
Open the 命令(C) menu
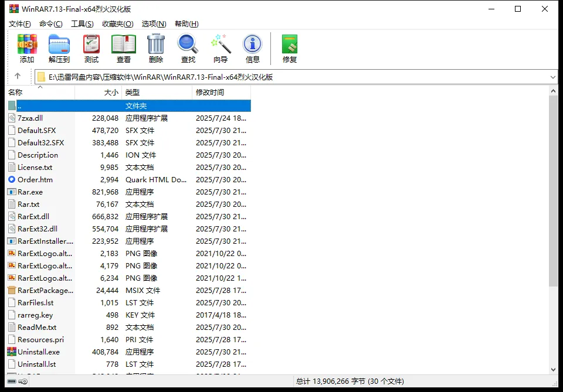(50, 23)
